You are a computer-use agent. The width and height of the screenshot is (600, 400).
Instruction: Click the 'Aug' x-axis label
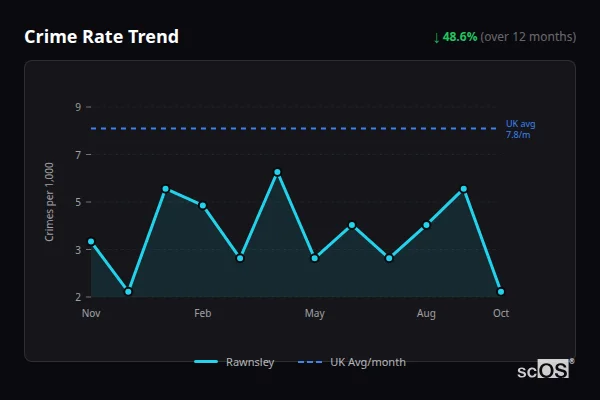[426, 313]
